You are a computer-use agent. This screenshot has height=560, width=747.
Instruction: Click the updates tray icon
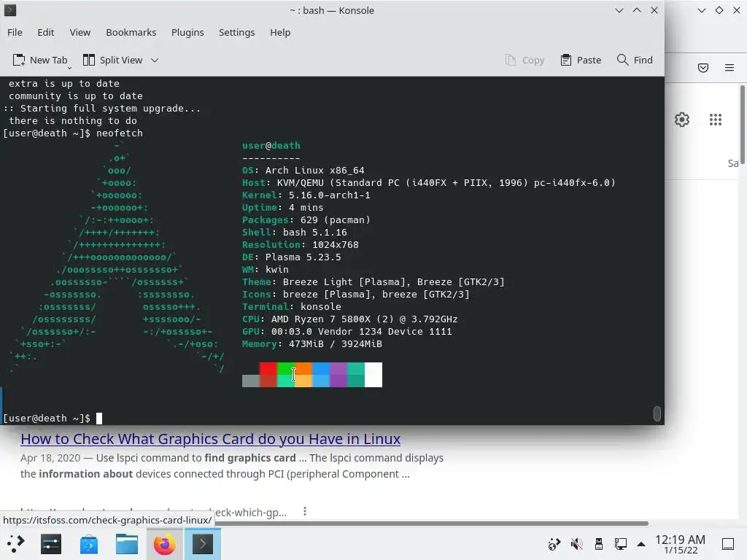point(554,544)
